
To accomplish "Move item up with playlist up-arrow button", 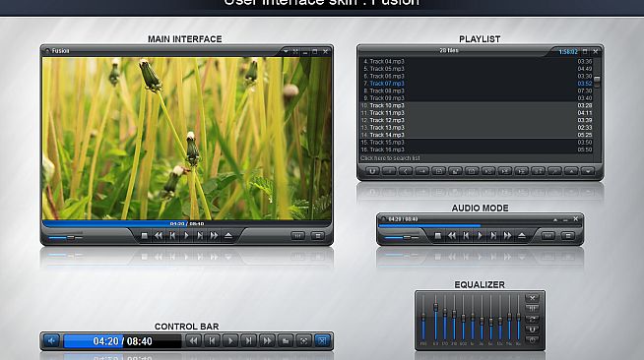I will [x=571, y=171].
